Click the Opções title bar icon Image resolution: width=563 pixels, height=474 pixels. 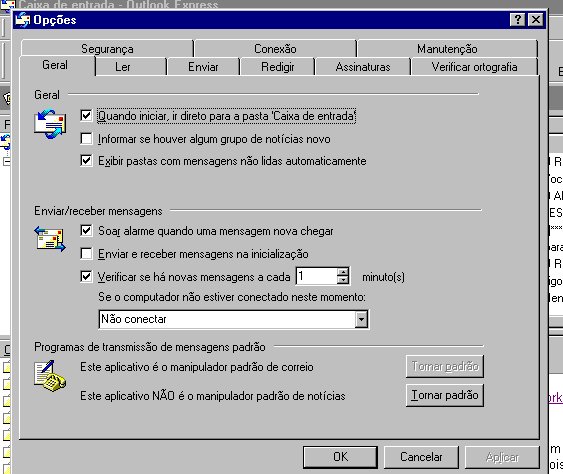point(23,20)
